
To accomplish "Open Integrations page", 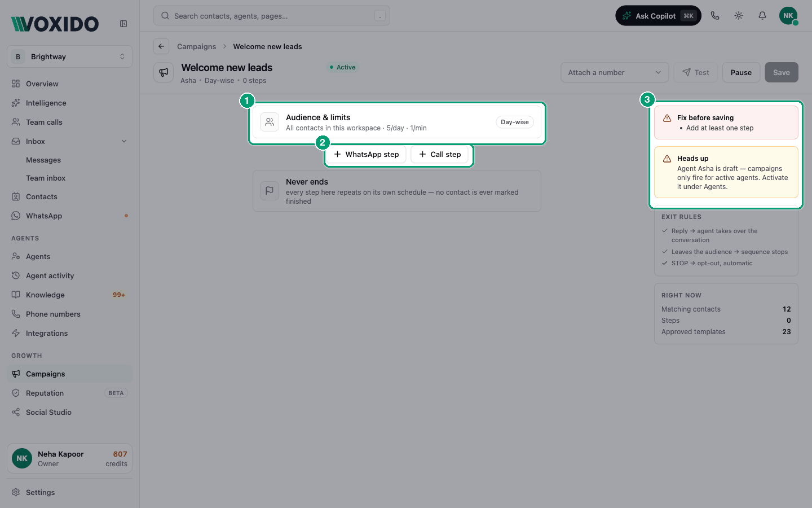I will [x=69, y=333].
